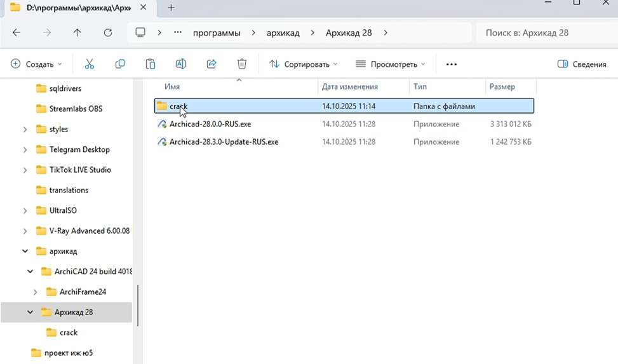The height and width of the screenshot is (364, 618).
Task: Click the Архикад 28 breadcrumb segment
Action: point(349,33)
